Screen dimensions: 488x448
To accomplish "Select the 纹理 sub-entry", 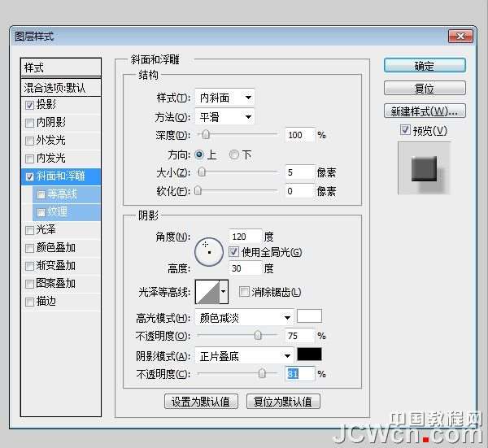I will click(67, 212).
